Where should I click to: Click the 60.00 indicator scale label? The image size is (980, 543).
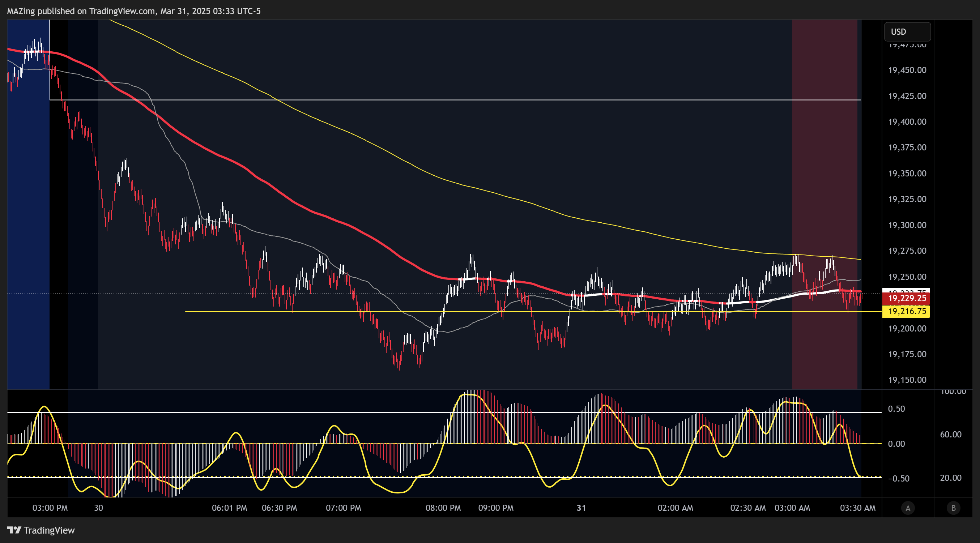pos(951,434)
